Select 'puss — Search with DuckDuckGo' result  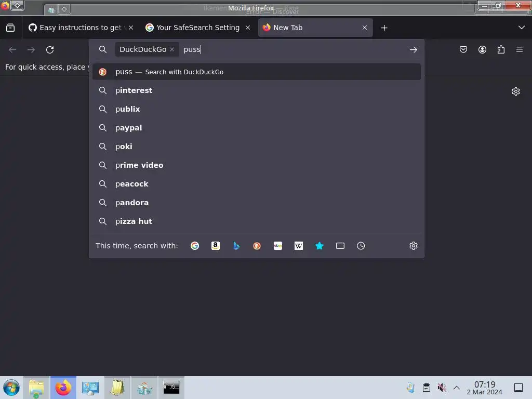(x=257, y=72)
